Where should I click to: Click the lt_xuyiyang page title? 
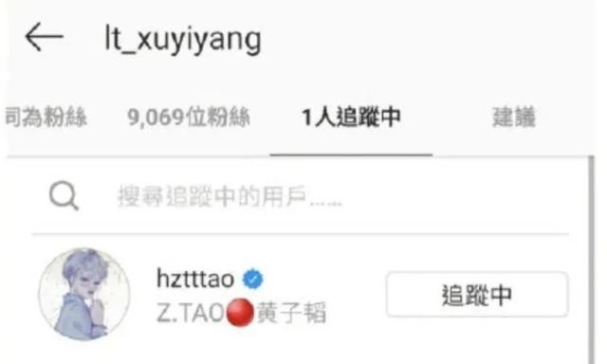click(x=183, y=40)
